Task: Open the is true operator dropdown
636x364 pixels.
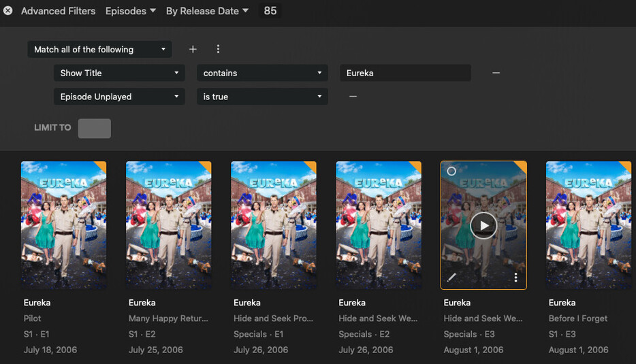Action: (262, 97)
